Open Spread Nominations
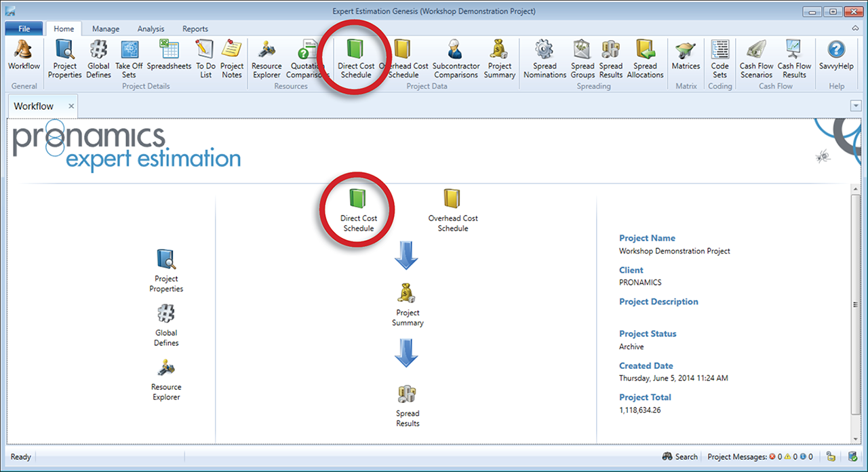Screen dimensions: 868x472 (545, 58)
